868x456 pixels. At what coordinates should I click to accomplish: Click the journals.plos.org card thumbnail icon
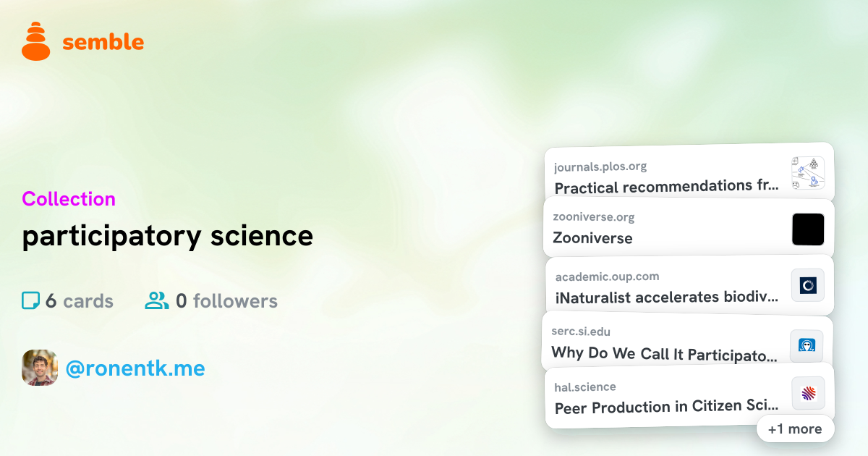(808, 174)
